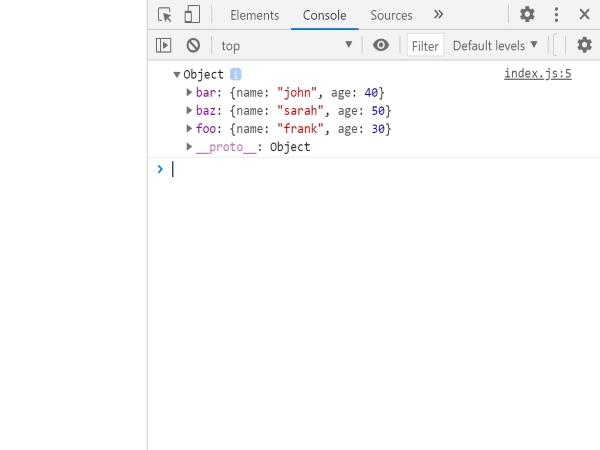
Task: Toggle the live expression eye icon
Action: tap(380, 45)
